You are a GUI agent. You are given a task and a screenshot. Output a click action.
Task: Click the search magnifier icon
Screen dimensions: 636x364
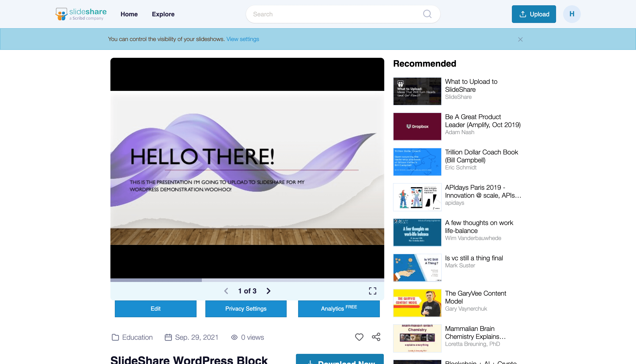click(x=427, y=14)
